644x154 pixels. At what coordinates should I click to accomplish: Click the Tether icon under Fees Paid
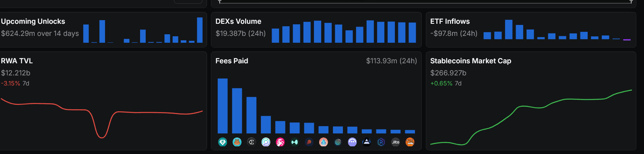(223, 142)
